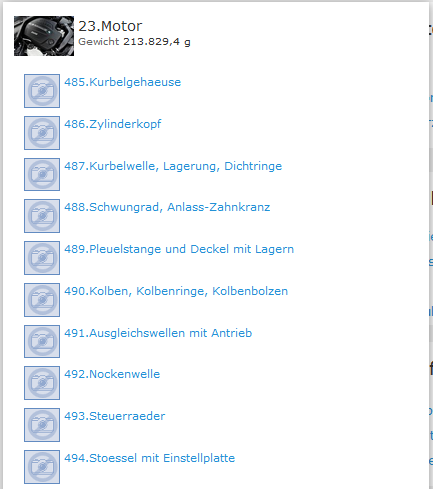The image size is (433, 489).
Task: Click the no-image icon for 489.Pleuelstange
Action: coord(42,258)
